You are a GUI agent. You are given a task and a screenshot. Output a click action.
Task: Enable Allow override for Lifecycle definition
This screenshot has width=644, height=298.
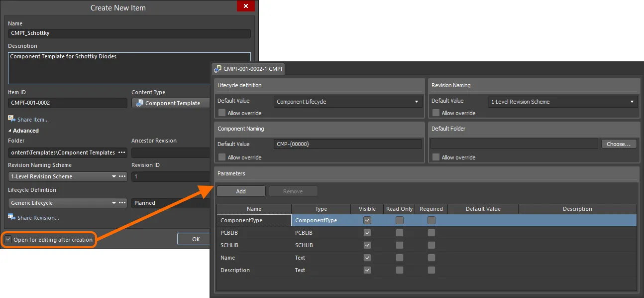tap(222, 113)
